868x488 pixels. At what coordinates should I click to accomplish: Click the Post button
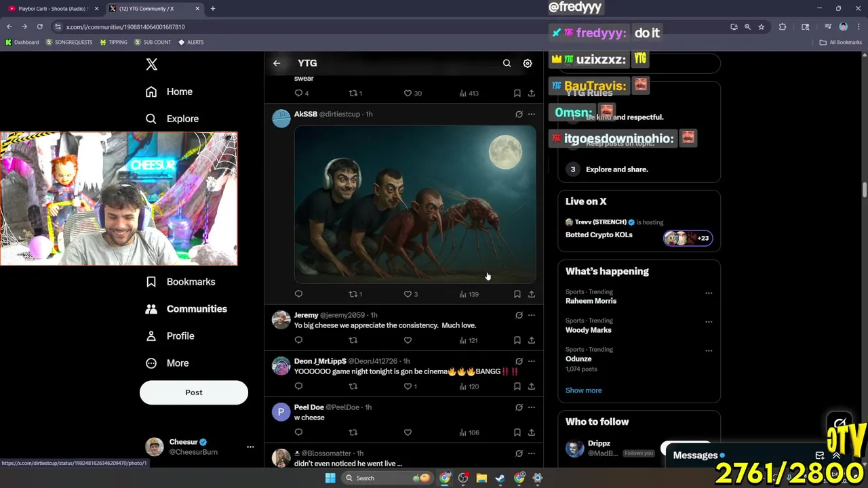click(194, 392)
